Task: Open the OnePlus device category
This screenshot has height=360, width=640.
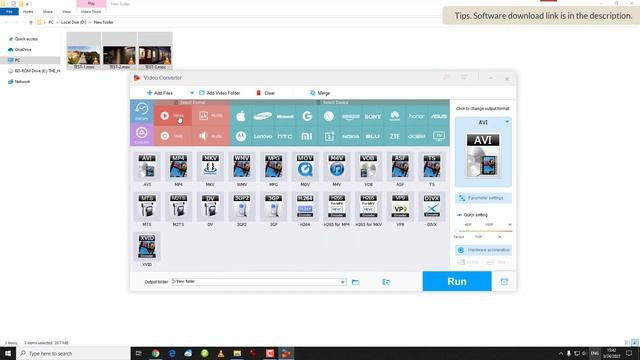Action: pyautogui.click(x=329, y=136)
